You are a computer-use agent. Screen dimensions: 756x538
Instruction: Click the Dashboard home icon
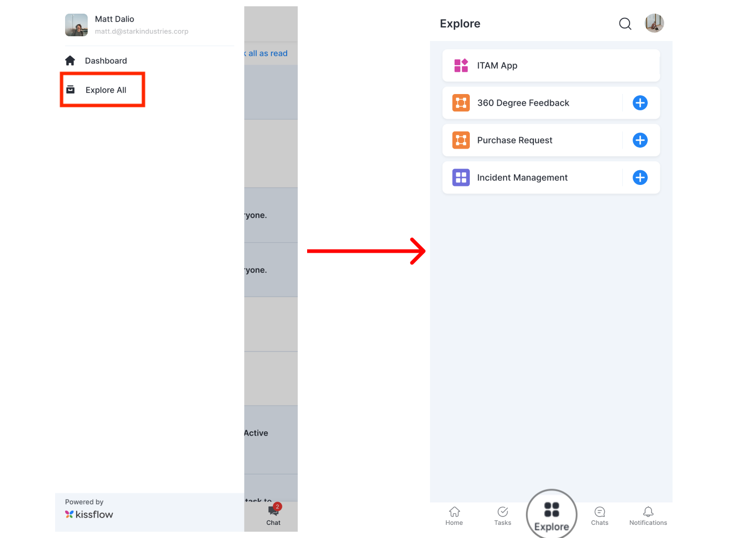(x=70, y=60)
